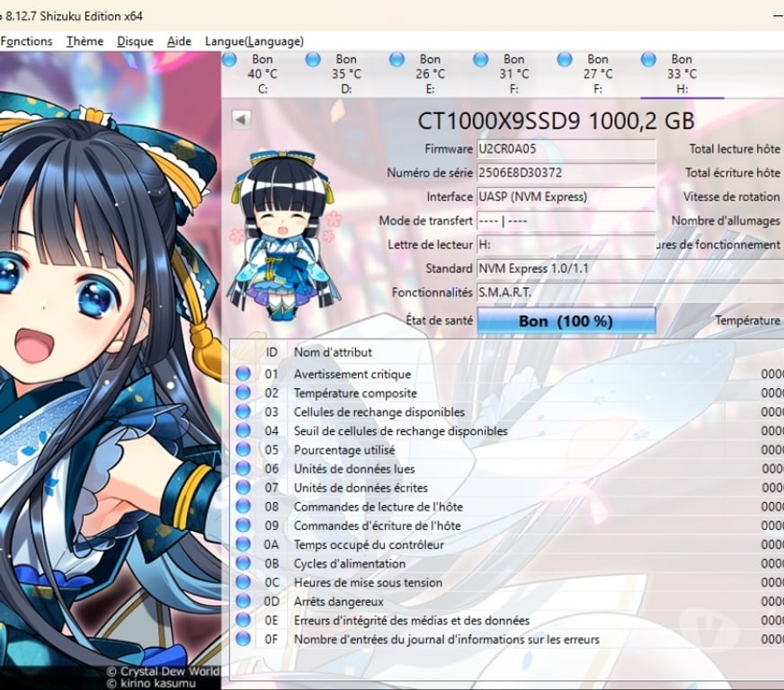
Task: Open the Fonctions menu
Action: click(27, 41)
